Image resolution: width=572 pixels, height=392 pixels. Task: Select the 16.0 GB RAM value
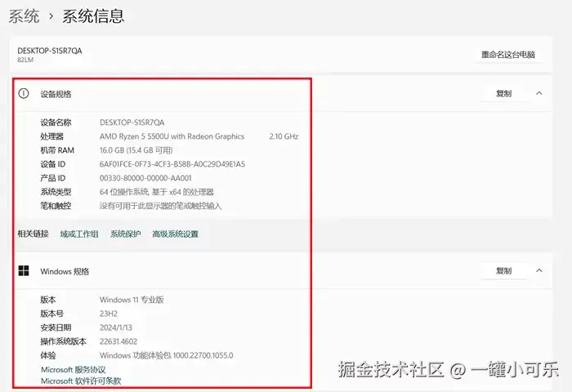point(136,150)
